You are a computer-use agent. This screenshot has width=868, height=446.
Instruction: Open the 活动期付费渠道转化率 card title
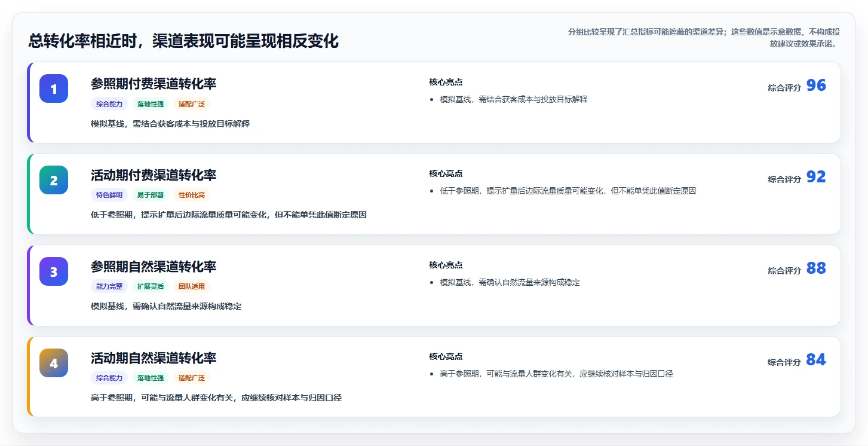[x=154, y=175]
